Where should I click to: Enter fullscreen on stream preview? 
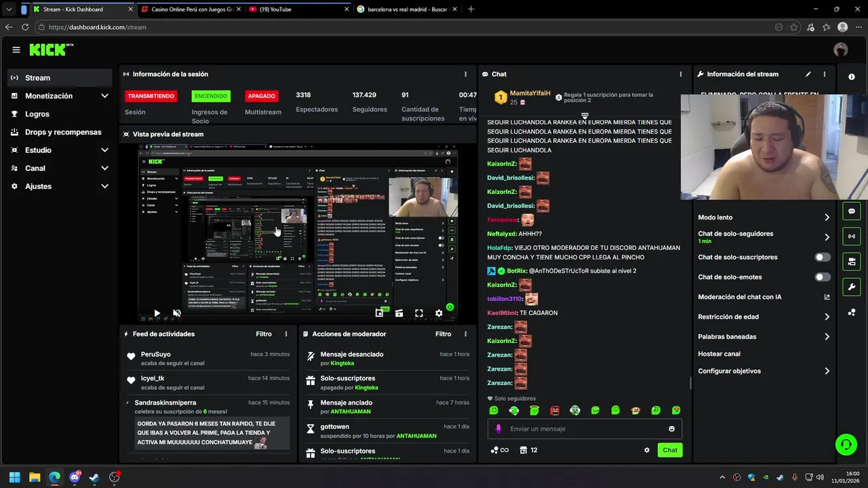click(419, 313)
